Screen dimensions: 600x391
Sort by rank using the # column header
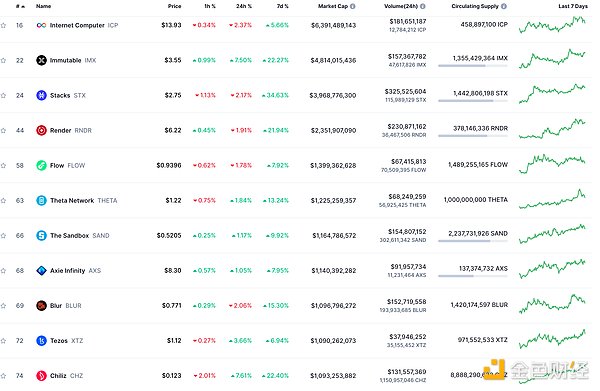point(20,6)
